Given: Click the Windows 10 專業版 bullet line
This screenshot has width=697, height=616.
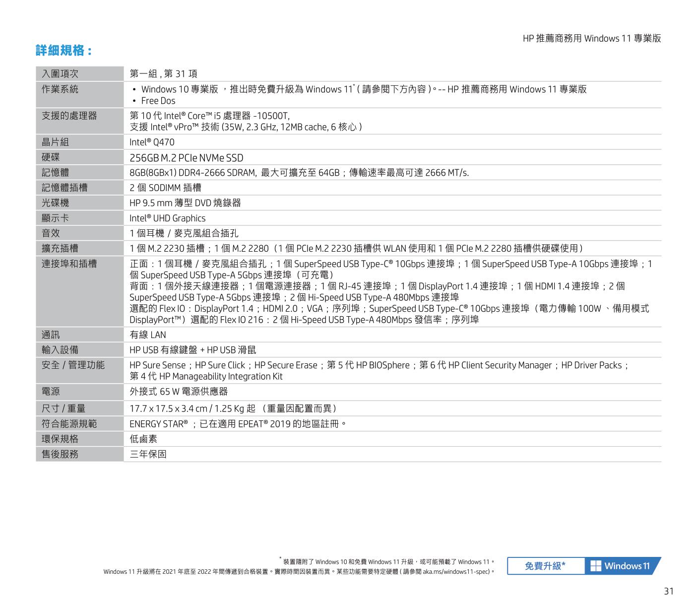Looking at the screenshot, I should [364, 89].
